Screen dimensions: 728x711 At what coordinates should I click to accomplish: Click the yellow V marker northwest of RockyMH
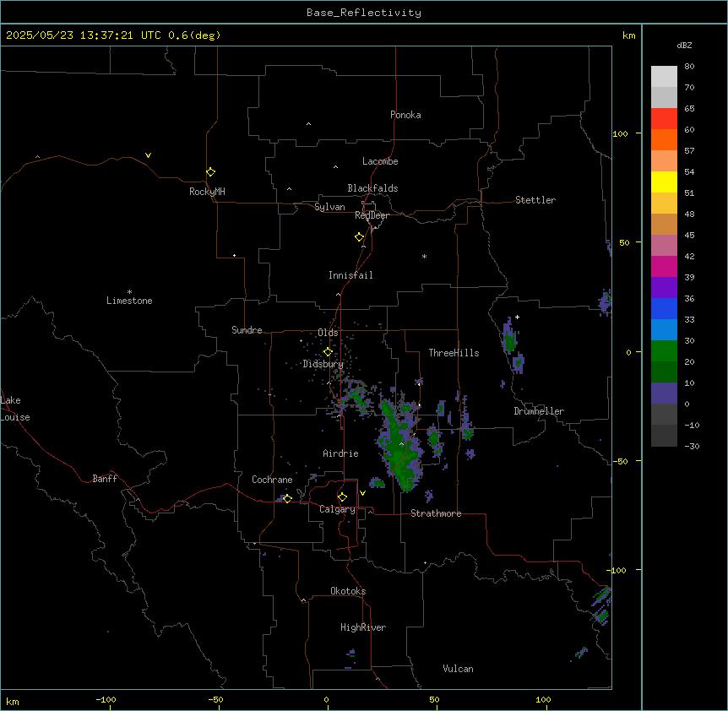pyautogui.click(x=148, y=155)
